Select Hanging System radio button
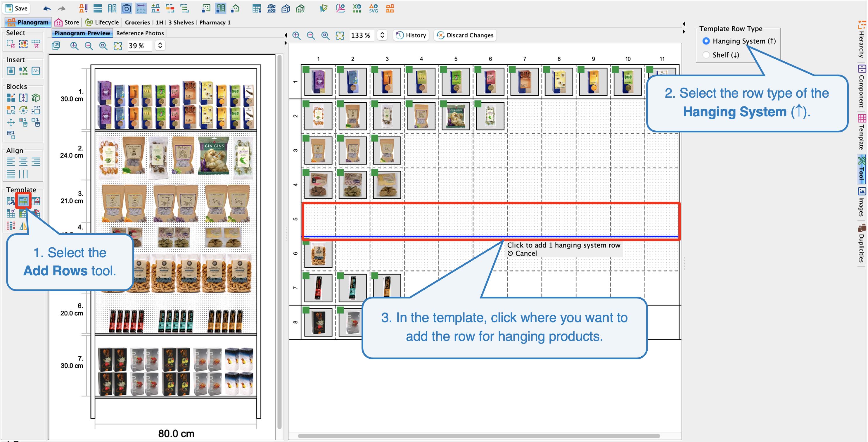 [x=706, y=41]
